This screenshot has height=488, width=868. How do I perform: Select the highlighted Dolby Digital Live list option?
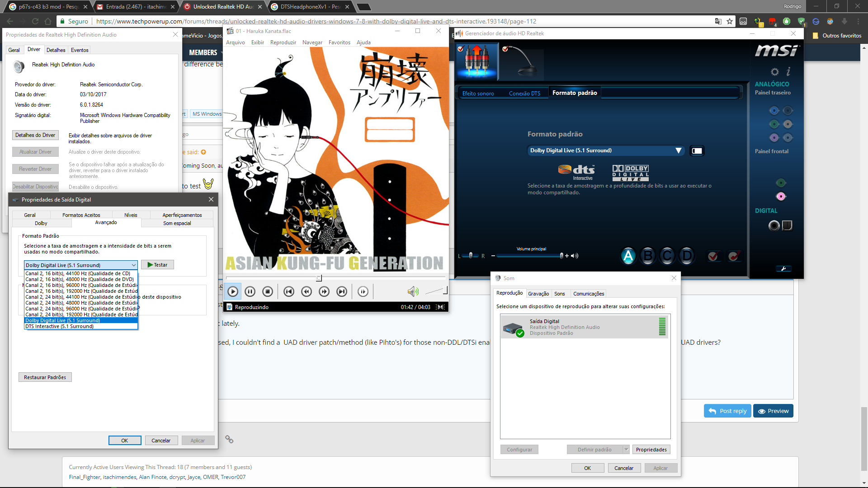point(81,320)
